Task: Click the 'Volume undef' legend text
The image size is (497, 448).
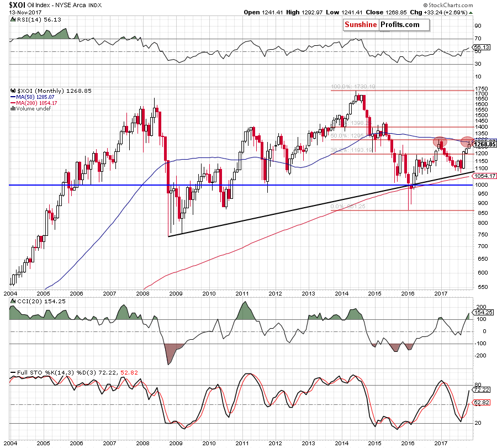Action: (x=33, y=108)
